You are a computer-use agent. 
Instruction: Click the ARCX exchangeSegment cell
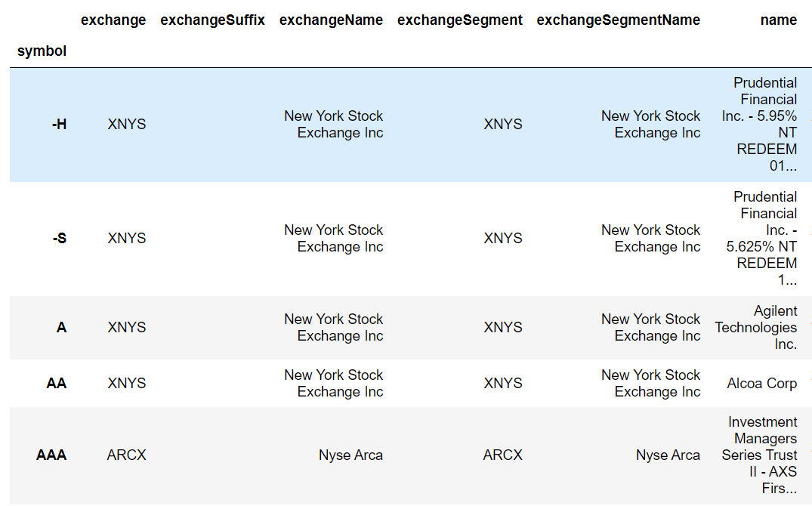[x=502, y=455]
